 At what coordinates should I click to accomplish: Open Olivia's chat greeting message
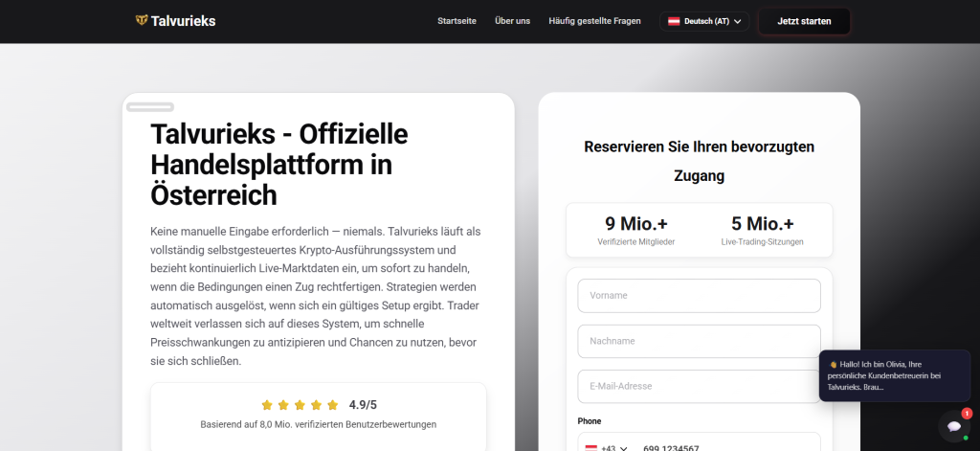pyautogui.click(x=895, y=375)
